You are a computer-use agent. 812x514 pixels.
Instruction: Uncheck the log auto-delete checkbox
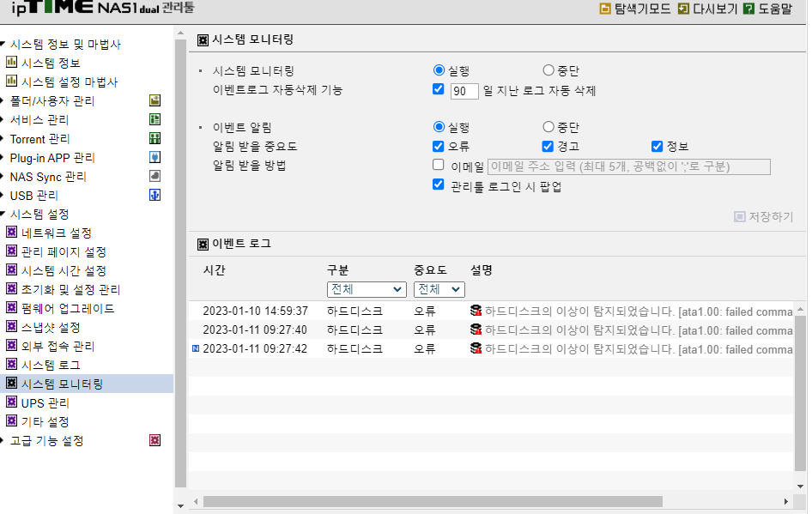[438, 89]
